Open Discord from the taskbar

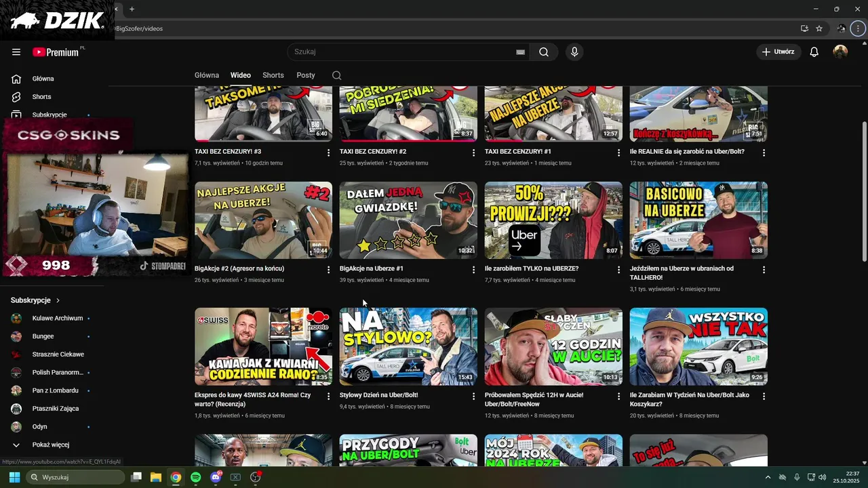pyautogui.click(x=216, y=477)
